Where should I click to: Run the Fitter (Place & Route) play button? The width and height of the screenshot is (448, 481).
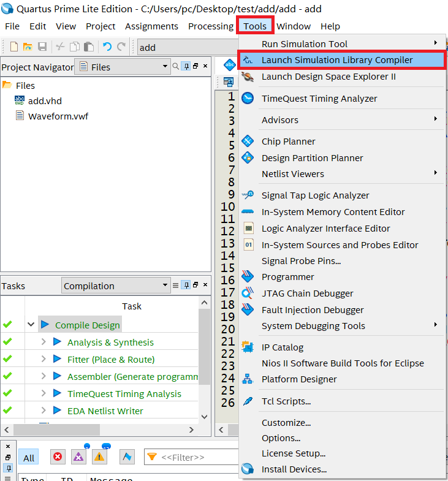(57, 358)
